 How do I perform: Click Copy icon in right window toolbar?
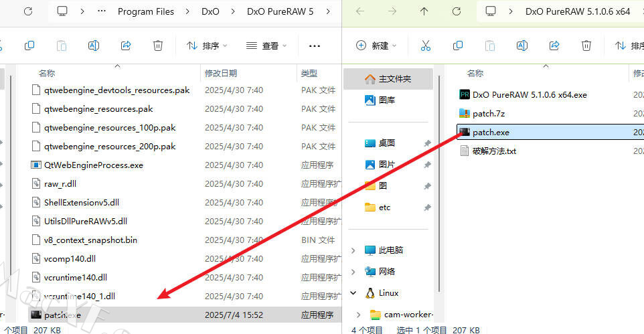[x=457, y=46]
